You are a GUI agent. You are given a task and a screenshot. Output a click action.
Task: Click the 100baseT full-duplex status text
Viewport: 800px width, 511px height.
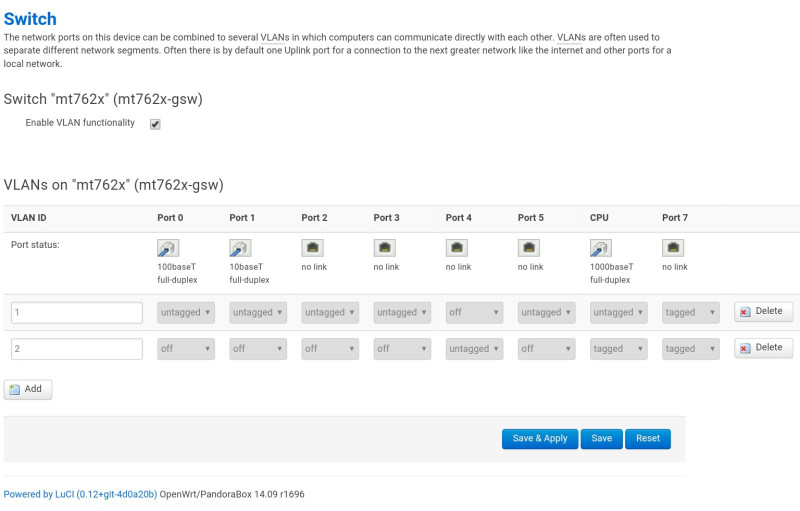tap(177, 273)
